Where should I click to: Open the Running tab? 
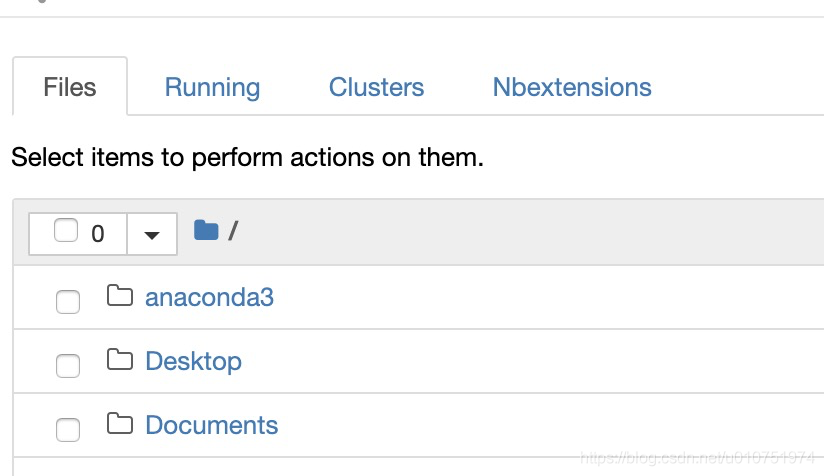212,87
